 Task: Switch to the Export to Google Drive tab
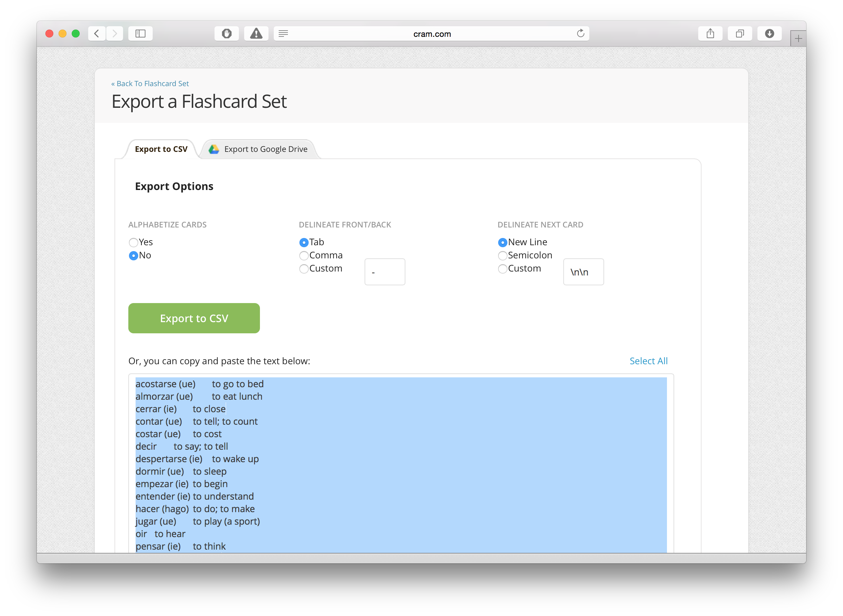(x=265, y=149)
